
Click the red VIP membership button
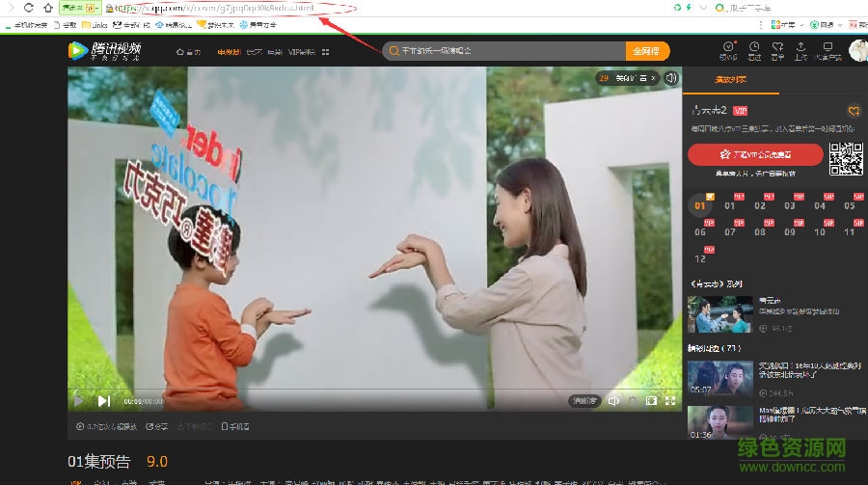click(x=755, y=154)
